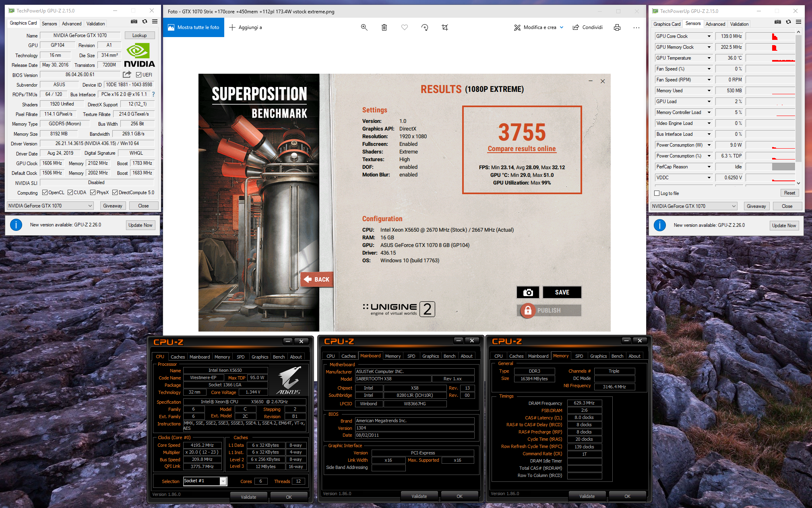Toggle the OpenCL checkbox
This screenshot has width=812, height=508.
point(45,193)
